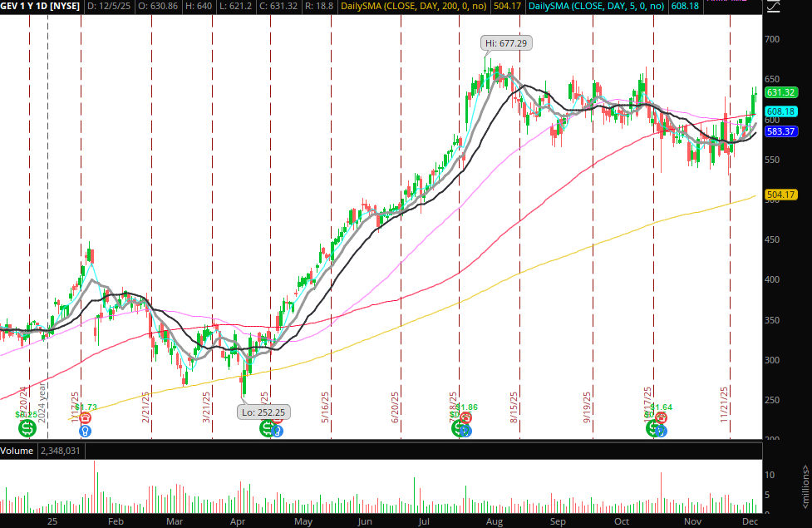Click the red earnings phone icon near 1/17/25
The height and width of the screenshot is (528, 812).
pos(84,418)
